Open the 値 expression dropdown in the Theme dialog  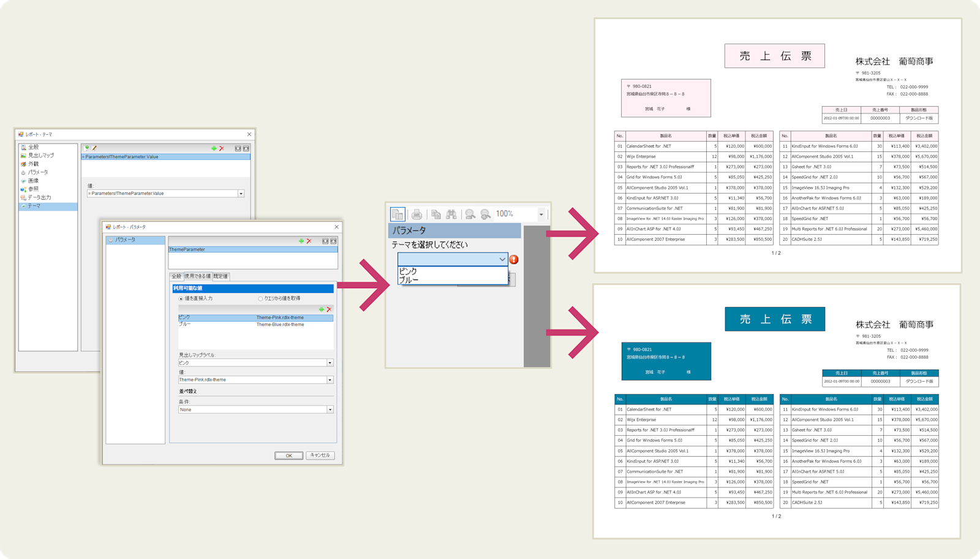click(241, 194)
